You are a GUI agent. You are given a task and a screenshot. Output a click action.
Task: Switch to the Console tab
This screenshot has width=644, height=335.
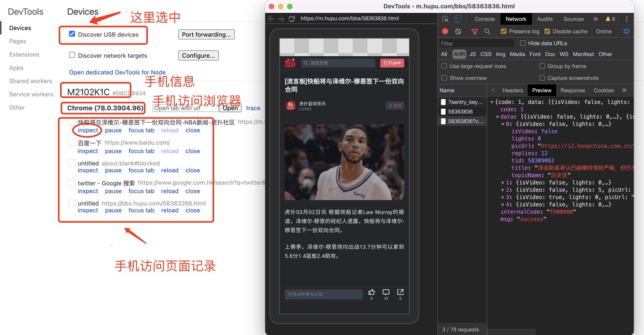[484, 19]
